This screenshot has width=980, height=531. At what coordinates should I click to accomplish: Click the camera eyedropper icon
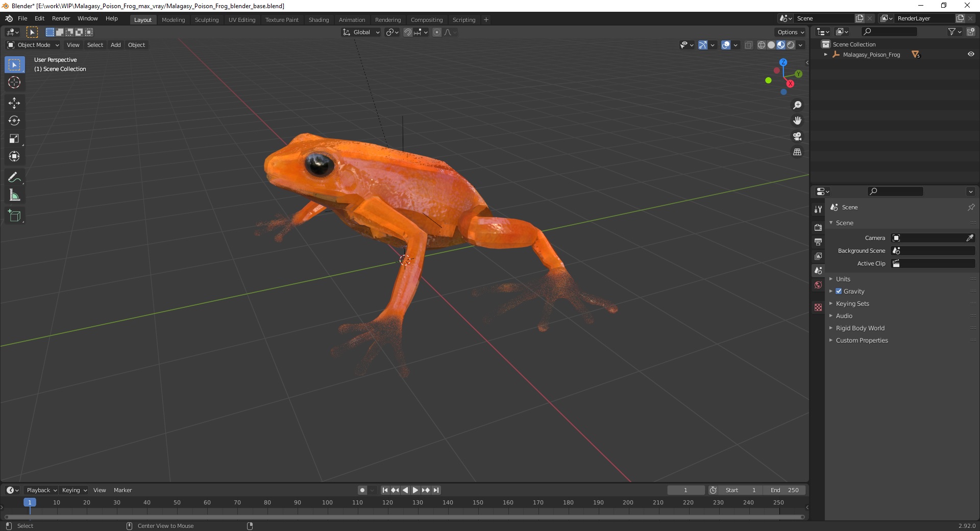click(970, 238)
